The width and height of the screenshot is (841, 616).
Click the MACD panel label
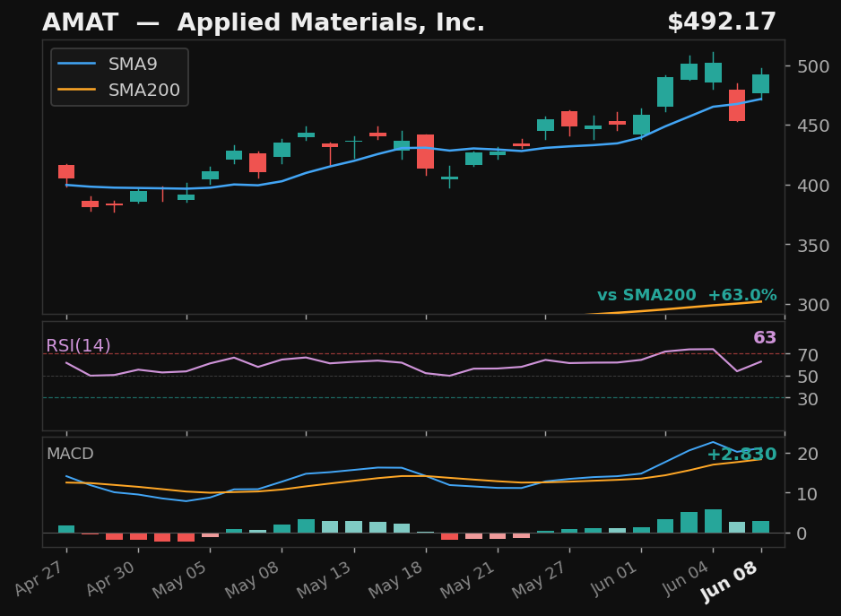pyautogui.click(x=70, y=454)
